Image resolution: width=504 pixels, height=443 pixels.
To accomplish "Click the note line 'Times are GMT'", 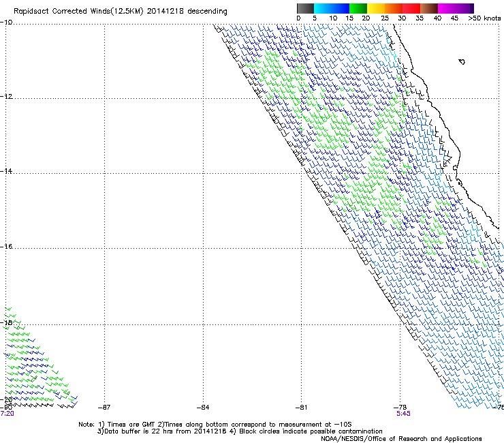I will click(x=131, y=425).
